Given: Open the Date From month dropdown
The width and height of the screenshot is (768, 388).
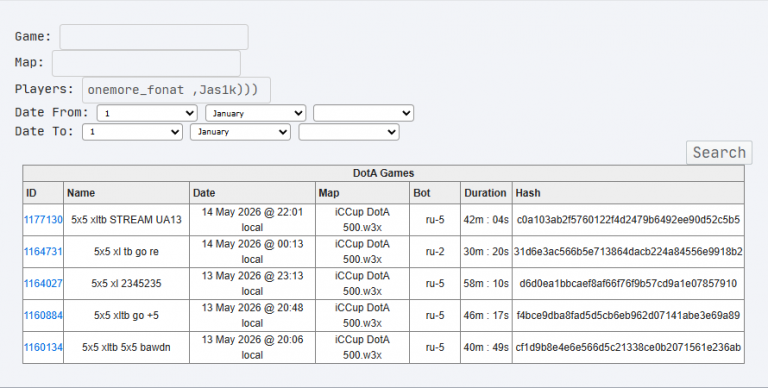Looking at the screenshot, I should point(256,113).
